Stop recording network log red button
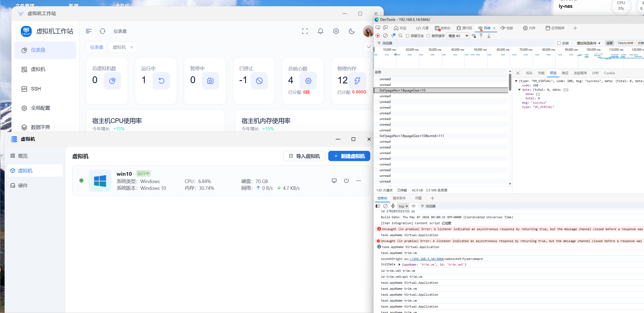Screen dimensions: 644x313 378,36
